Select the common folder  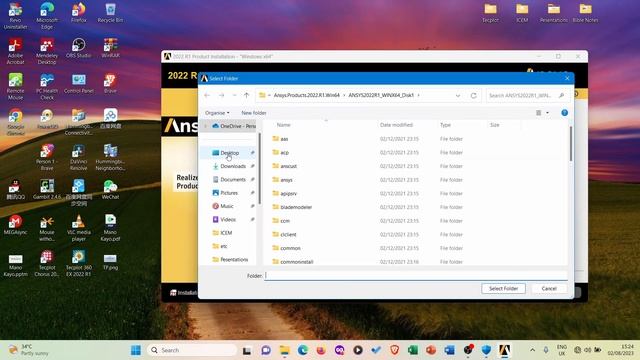[290, 248]
